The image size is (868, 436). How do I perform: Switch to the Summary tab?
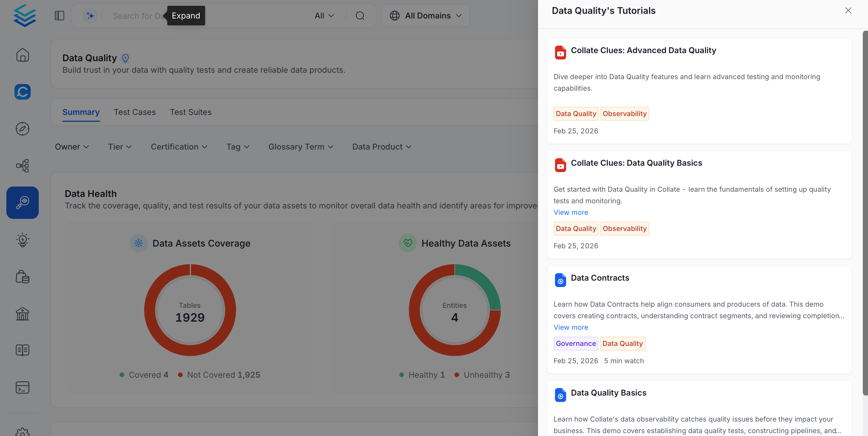(81, 112)
